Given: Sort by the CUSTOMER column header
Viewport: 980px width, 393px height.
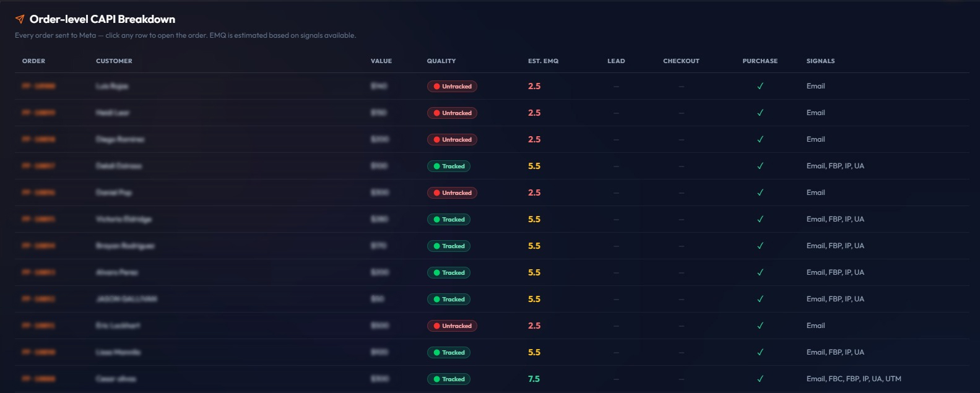Looking at the screenshot, I should coord(114,61).
